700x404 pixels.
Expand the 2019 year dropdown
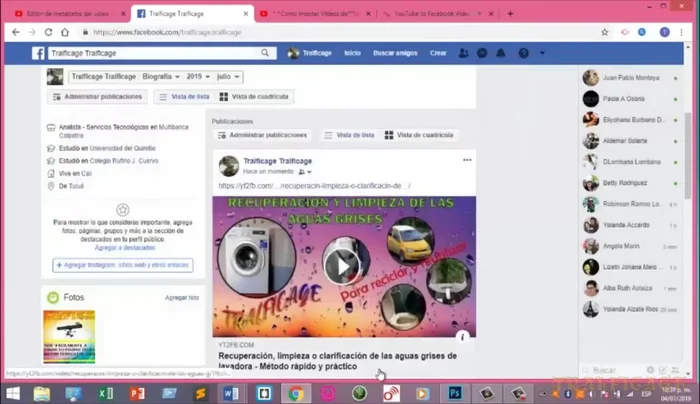pyautogui.click(x=198, y=77)
